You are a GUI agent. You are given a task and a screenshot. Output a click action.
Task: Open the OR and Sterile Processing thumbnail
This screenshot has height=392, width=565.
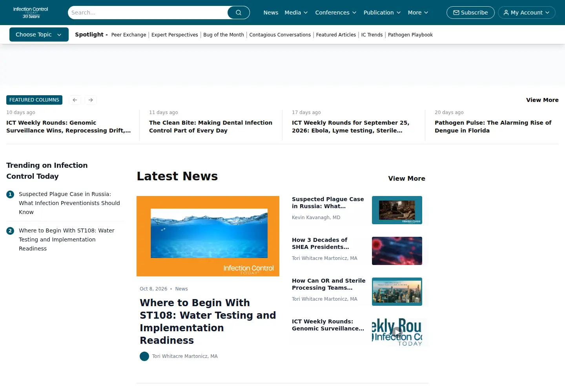click(397, 292)
